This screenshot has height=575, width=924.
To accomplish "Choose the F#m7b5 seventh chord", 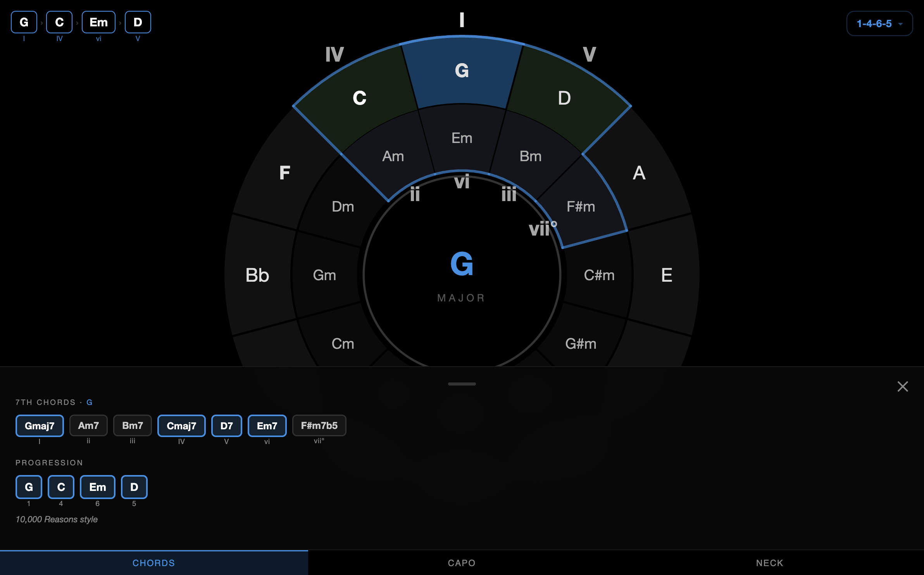I will point(319,425).
